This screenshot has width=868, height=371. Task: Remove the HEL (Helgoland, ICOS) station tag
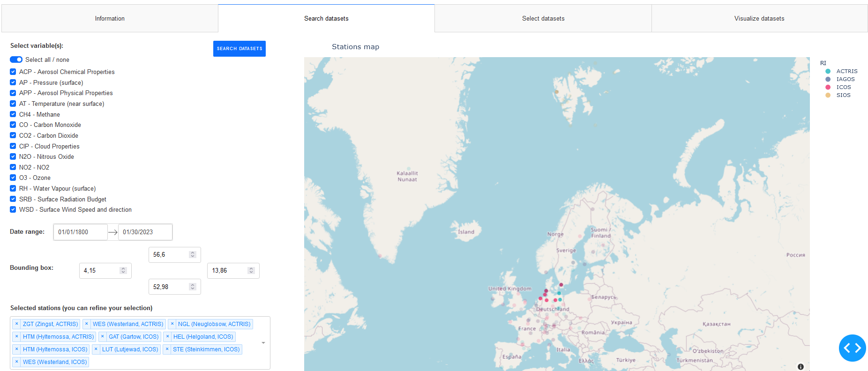[167, 336]
